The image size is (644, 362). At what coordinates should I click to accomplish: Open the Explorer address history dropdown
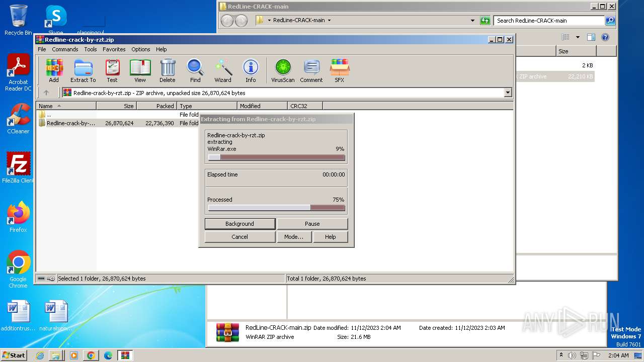coord(472,21)
